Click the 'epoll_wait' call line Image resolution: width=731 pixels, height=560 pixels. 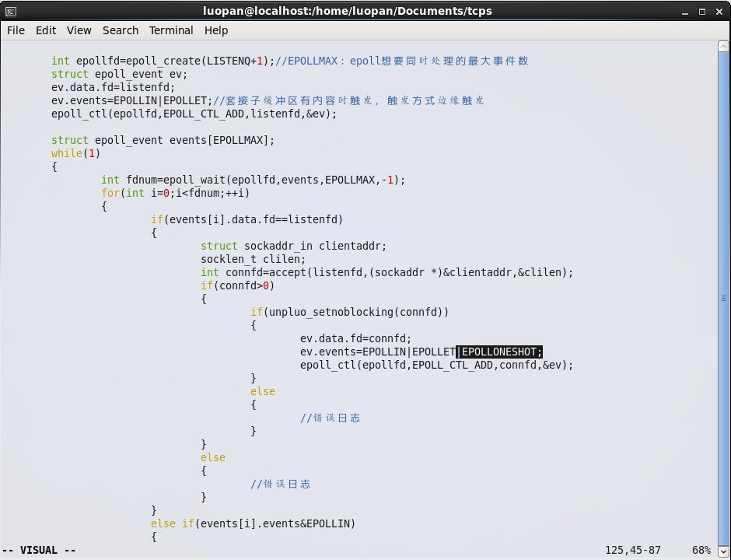pos(254,180)
